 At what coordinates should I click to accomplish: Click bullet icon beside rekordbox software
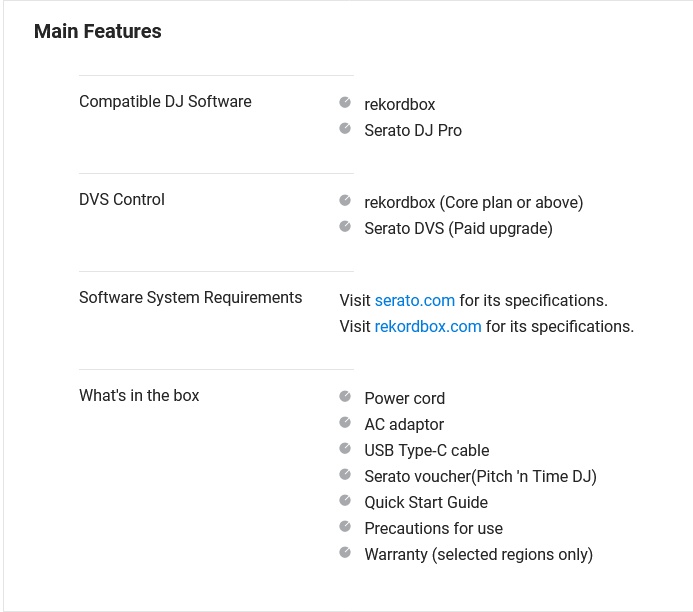click(x=345, y=103)
